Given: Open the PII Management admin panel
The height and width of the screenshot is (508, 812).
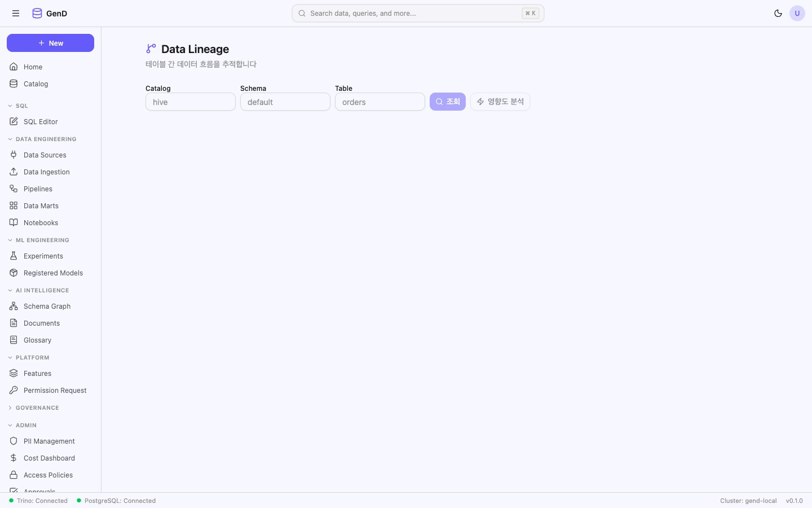Looking at the screenshot, I should click(x=49, y=441).
